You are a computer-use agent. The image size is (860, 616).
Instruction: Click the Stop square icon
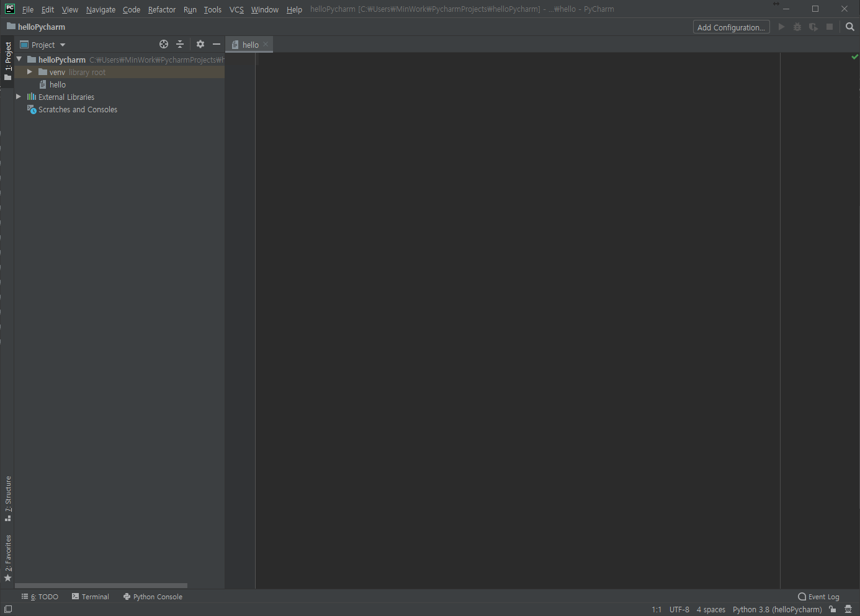830,27
